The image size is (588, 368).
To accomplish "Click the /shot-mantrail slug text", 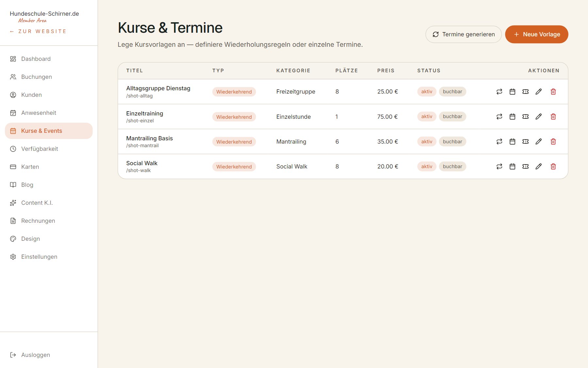I will [142, 146].
